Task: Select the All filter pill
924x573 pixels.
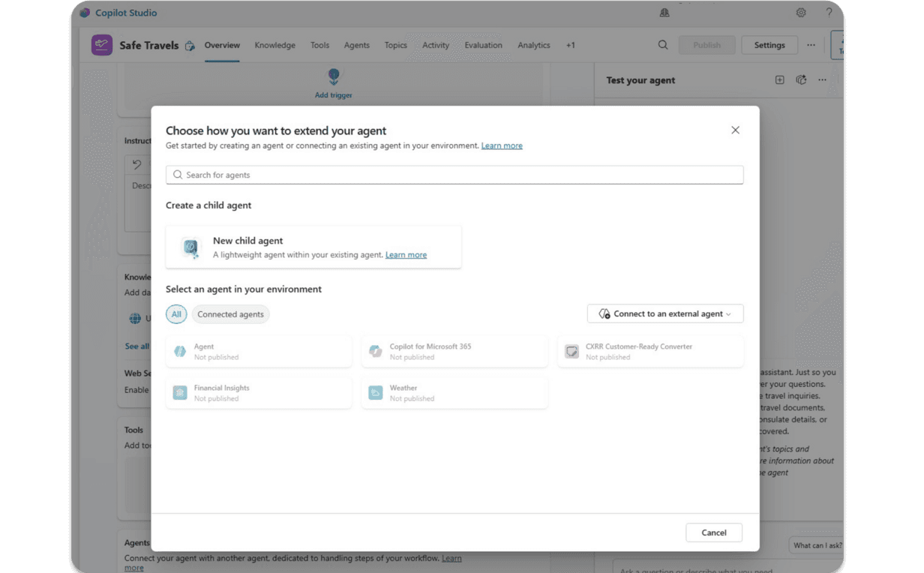Action: coord(176,314)
